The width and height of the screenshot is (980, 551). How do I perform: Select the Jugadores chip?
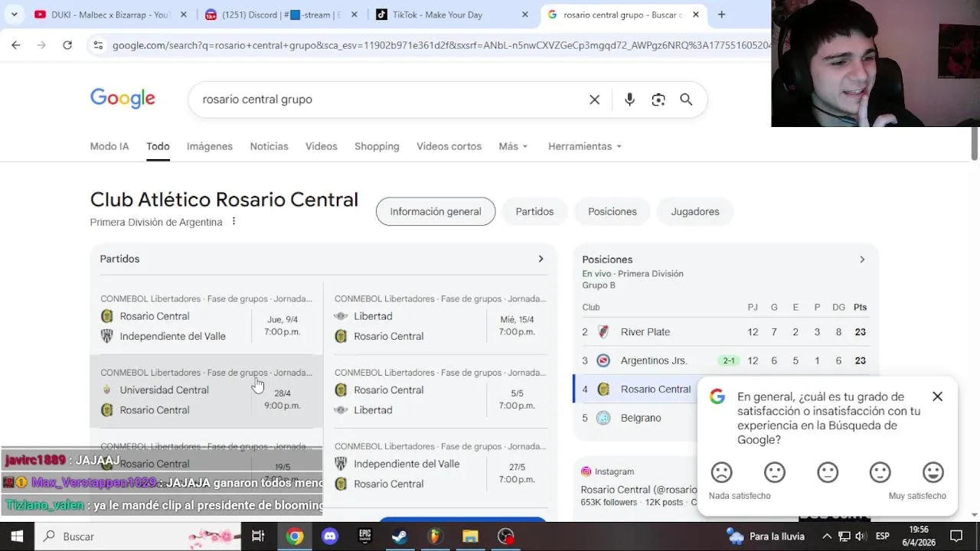point(695,211)
